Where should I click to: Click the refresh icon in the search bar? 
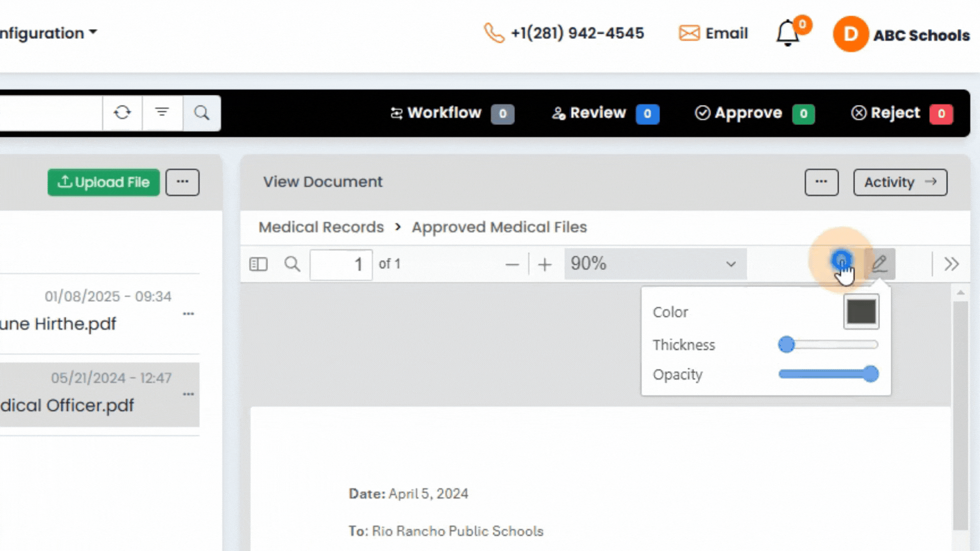point(122,113)
